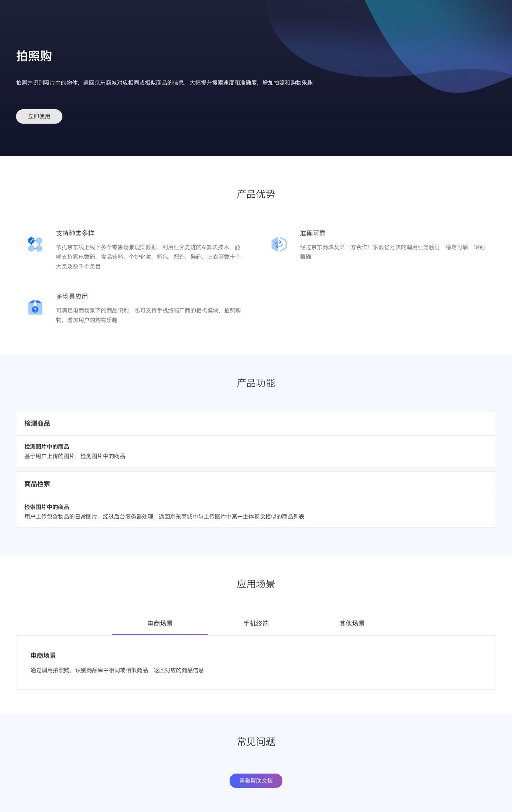
Task: Click the 应用场景 section heading
Action: [256, 584]
